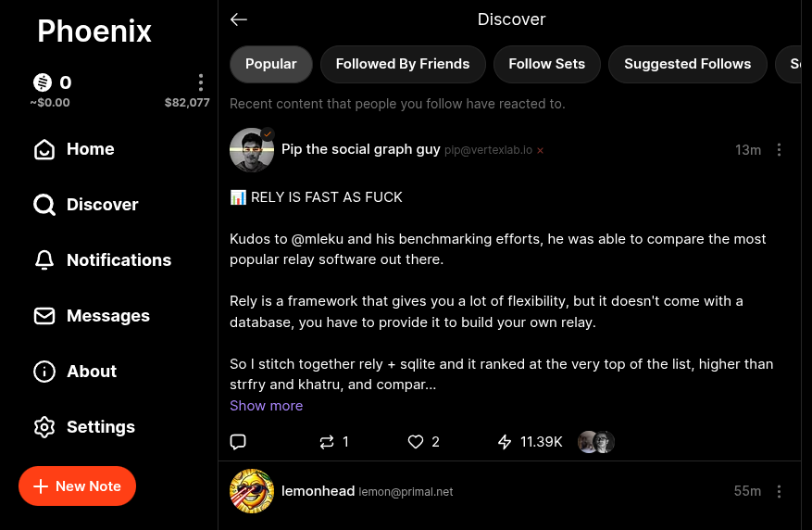Switch to Followed By Friends tab

click(x=403, y=64)
